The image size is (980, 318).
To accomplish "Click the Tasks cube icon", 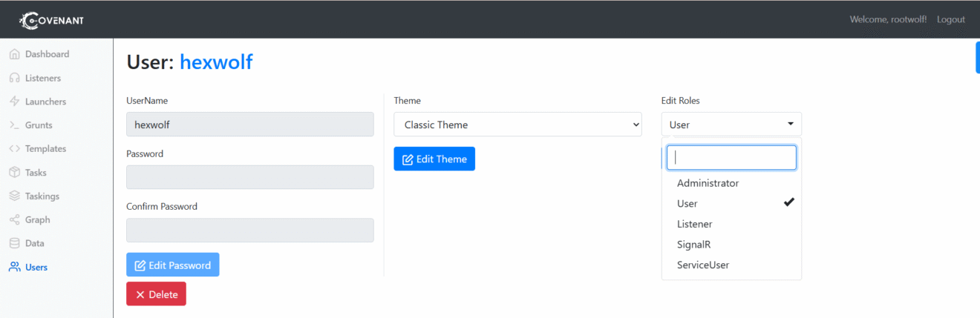I will (15, 173).
